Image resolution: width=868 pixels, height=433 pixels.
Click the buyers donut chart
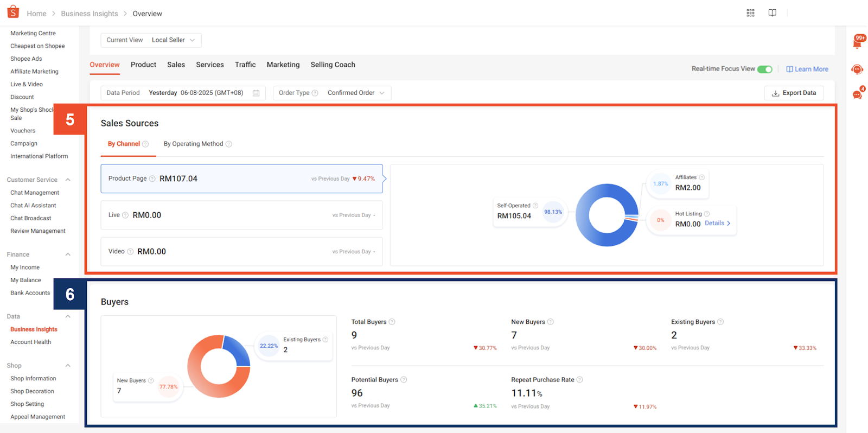[219, 366]
